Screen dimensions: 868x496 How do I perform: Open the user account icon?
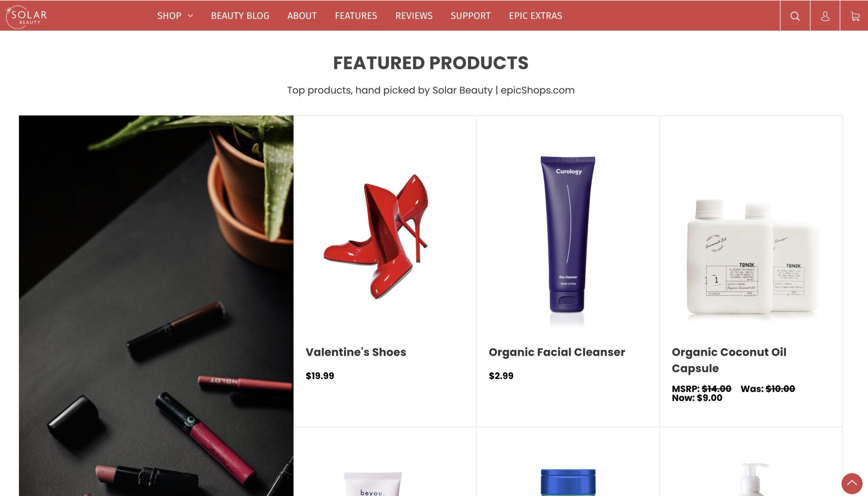[x=825, y=16]
